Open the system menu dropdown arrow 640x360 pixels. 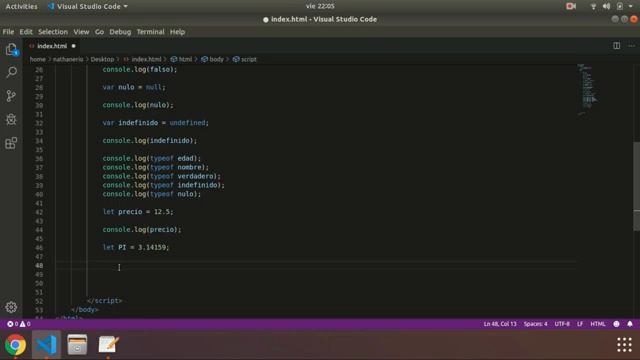631,6
